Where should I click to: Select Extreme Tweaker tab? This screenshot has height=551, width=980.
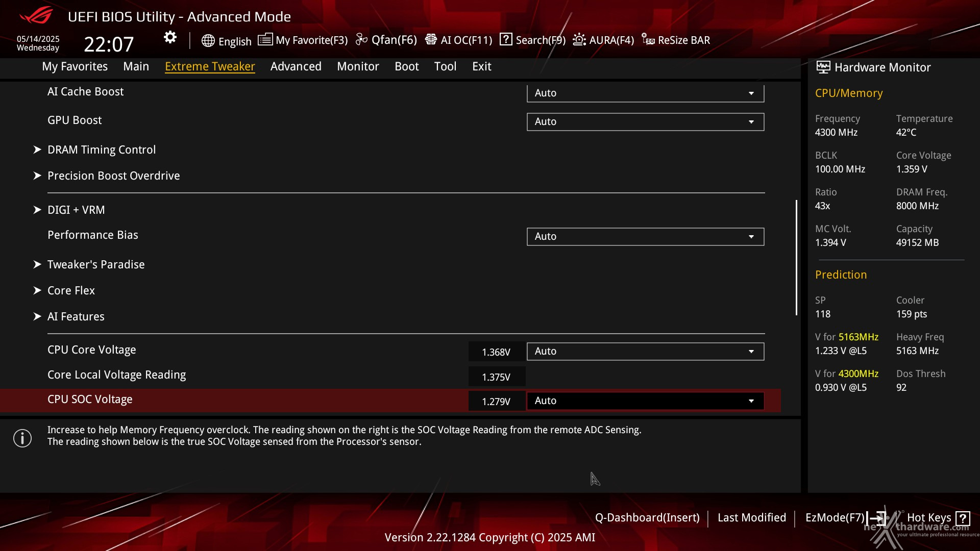point(210,66)
